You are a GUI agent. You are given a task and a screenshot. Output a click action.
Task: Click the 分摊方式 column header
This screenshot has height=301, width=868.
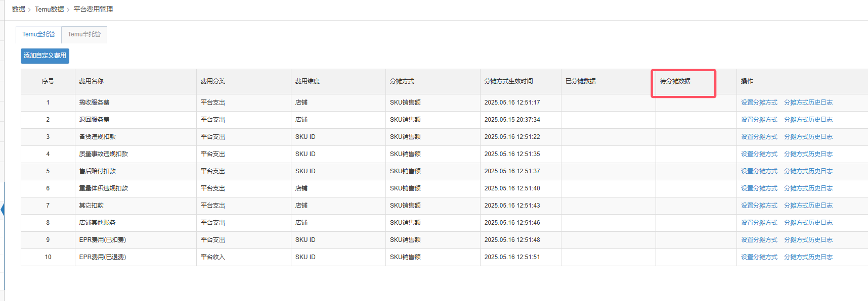click(x=432, y=81)
